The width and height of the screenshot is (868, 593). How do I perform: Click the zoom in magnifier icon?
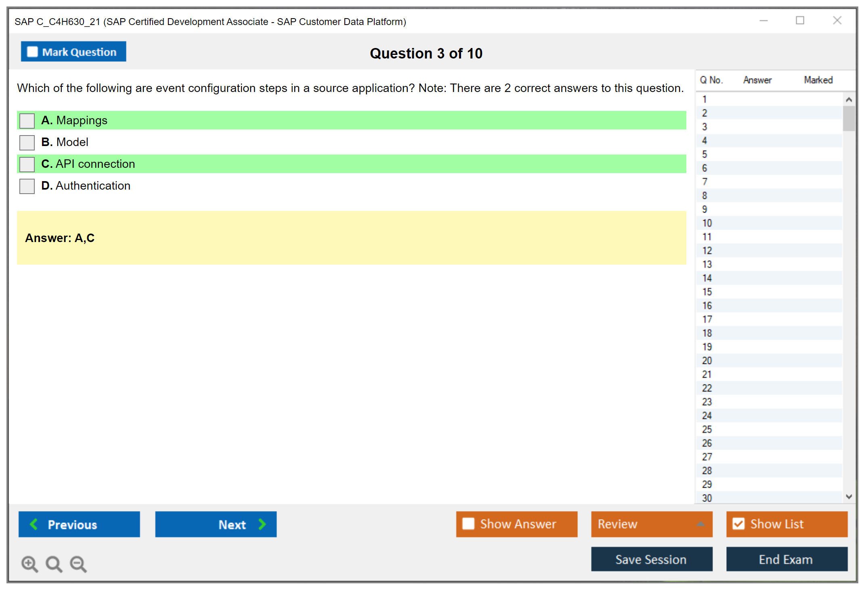[29, 564]
